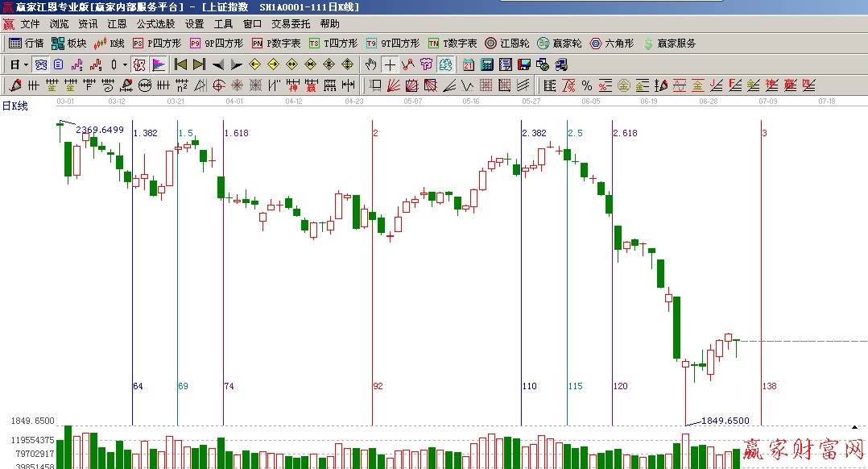868x469 pixels.
Task: Open the 六角形 hexagon tool
Action: tap(612, 44)
